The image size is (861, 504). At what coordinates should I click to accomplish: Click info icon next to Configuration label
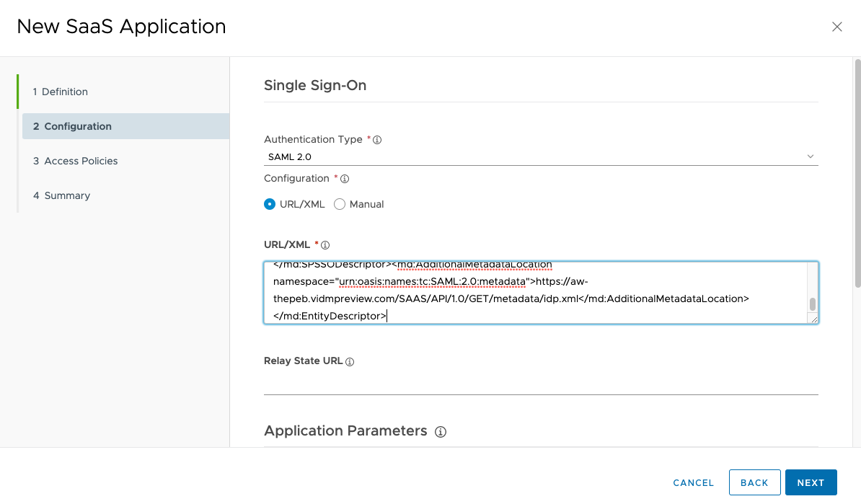pos(345,179)
